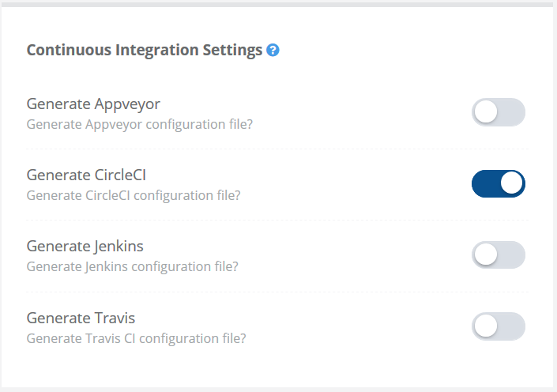Select the Jenkins configuration file description

coord(133,267)
